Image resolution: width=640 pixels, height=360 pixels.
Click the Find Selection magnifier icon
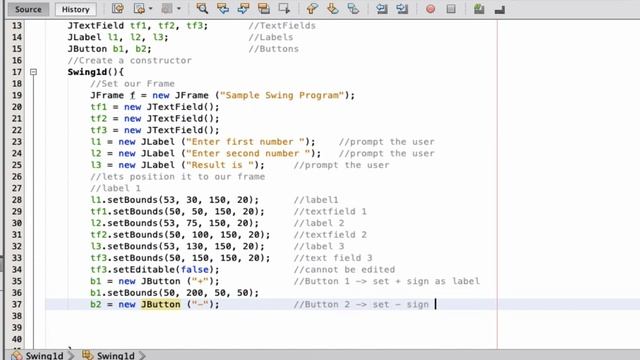click(202, 9)
